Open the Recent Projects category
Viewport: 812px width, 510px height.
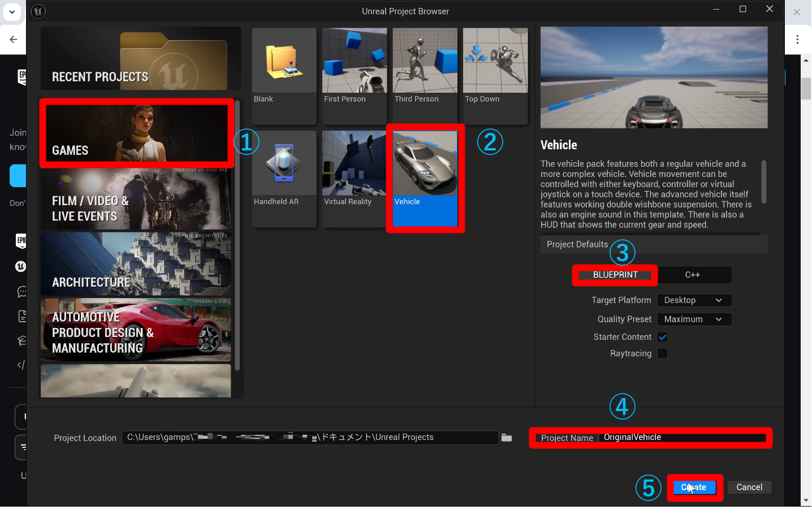tap(141, 59)
